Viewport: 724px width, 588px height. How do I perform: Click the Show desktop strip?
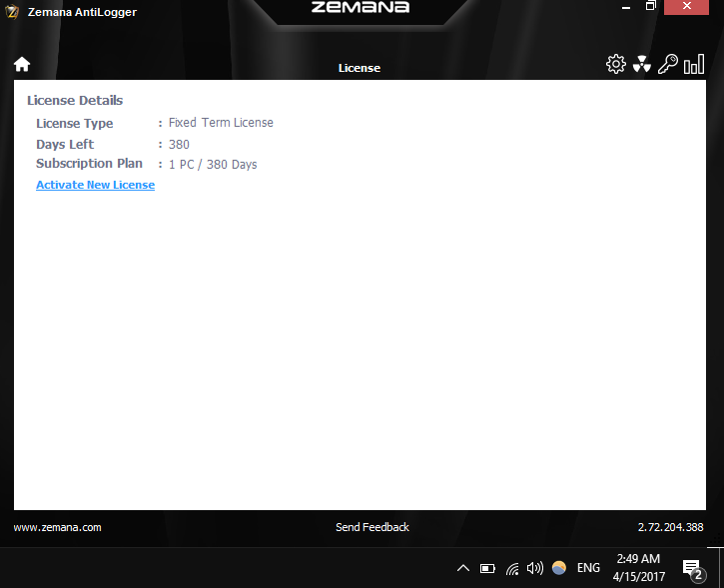[721, 568]
